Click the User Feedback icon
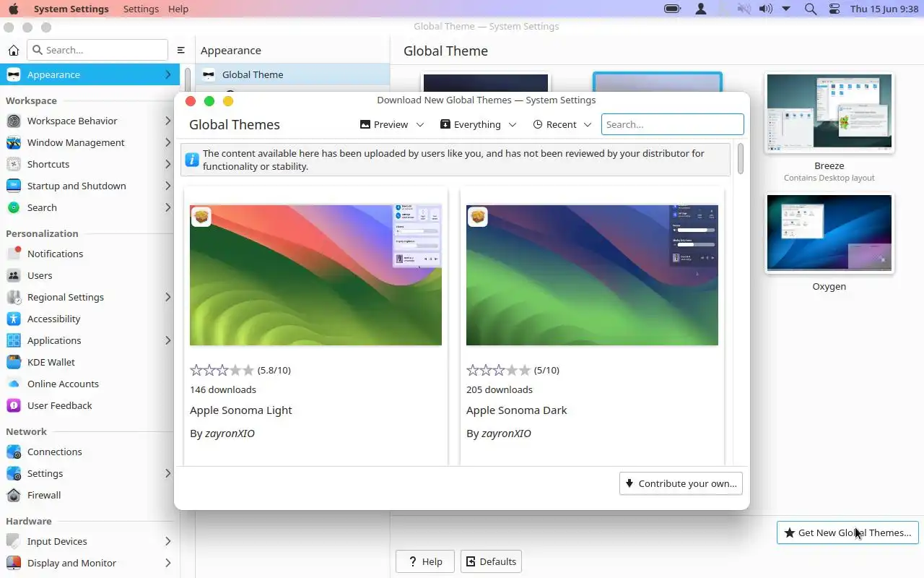Viewport: 924px width, 578px height. click(x=14, y=405)
